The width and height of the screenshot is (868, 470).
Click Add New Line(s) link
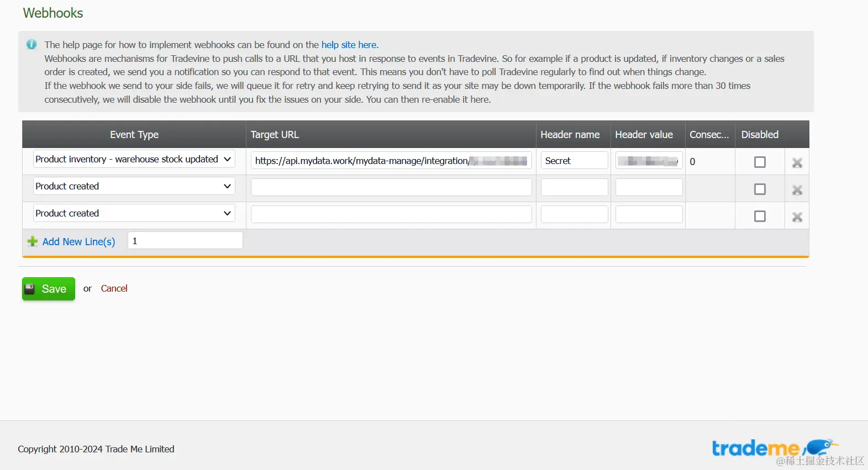(x=78, y=241)
